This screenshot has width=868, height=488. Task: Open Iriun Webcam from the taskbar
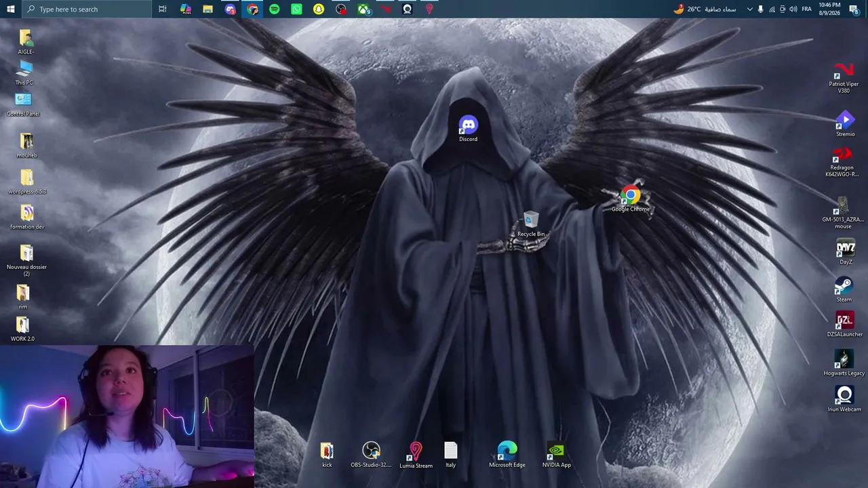point(408,9)
